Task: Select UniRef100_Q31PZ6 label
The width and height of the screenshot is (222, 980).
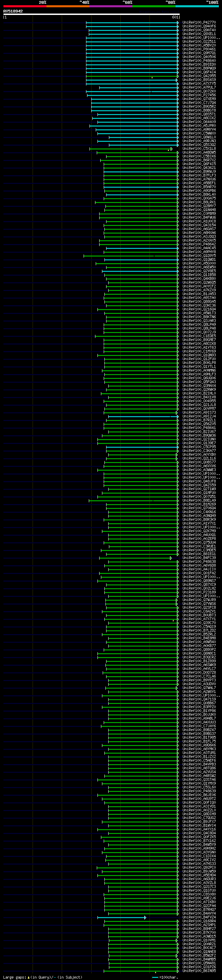Action: (199, 967)
